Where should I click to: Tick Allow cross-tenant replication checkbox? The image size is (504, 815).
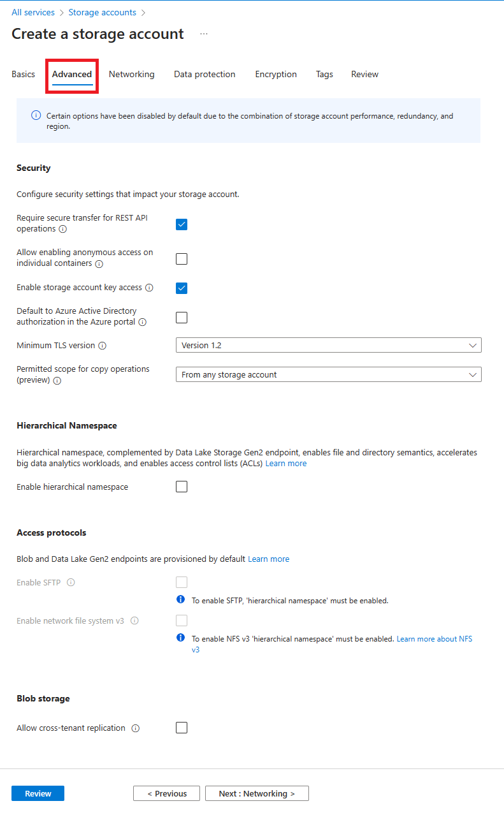click(x=182, y=728)
